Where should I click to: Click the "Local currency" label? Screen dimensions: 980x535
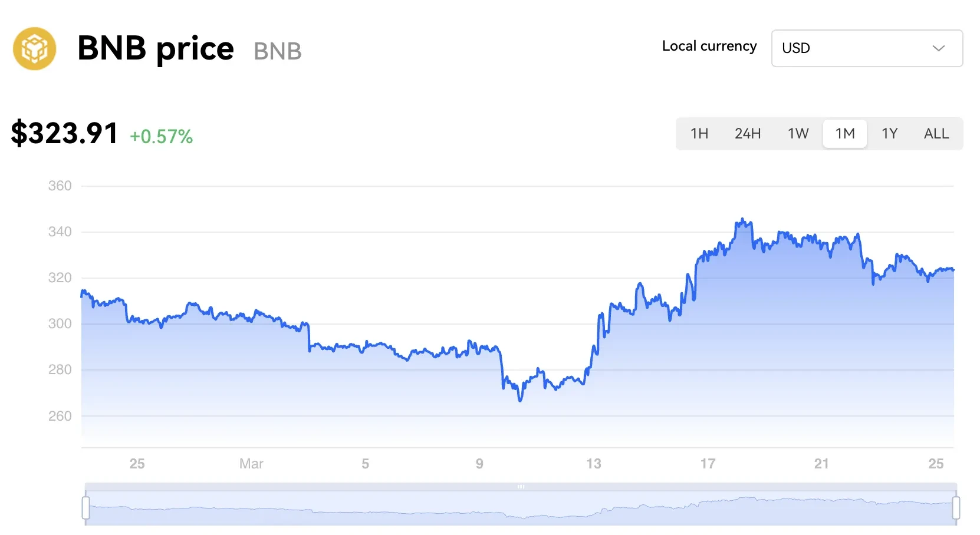(x=709, y=46)
